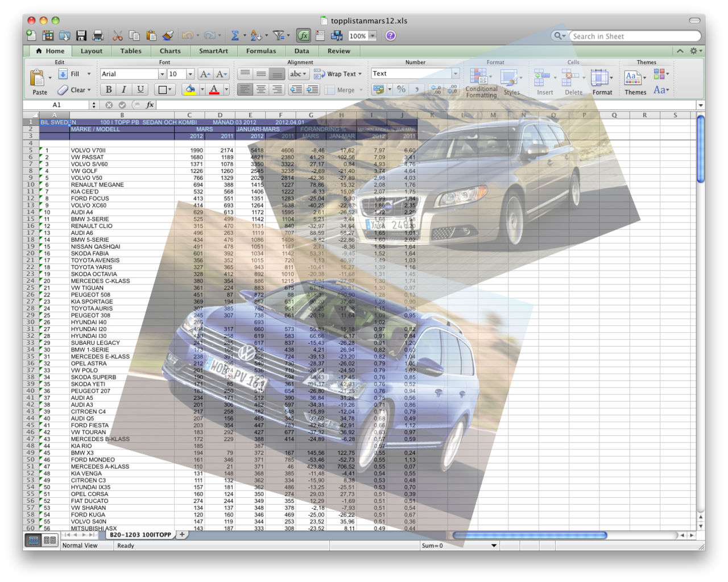Image resolution: width=728 pixels, height=582 pixels.
Task: Toggle Align Text Right
Action: click(x=276, y=89)
